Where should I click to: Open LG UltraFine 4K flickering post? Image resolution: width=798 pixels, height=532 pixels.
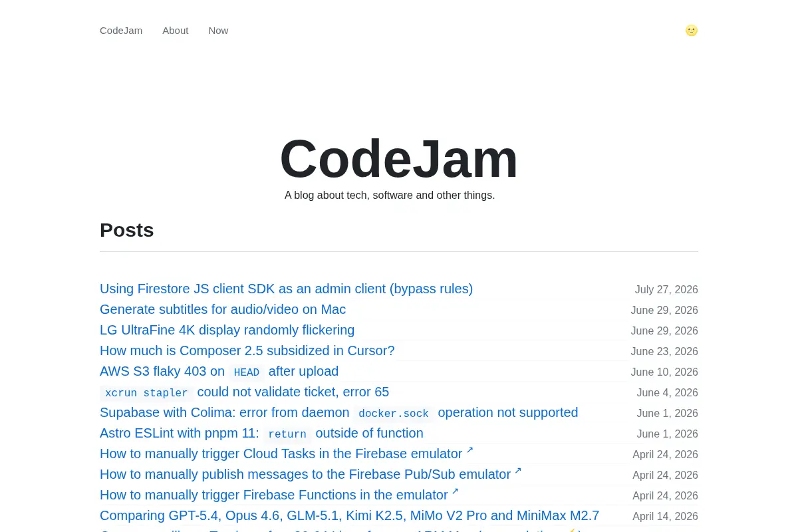point(227,330)
